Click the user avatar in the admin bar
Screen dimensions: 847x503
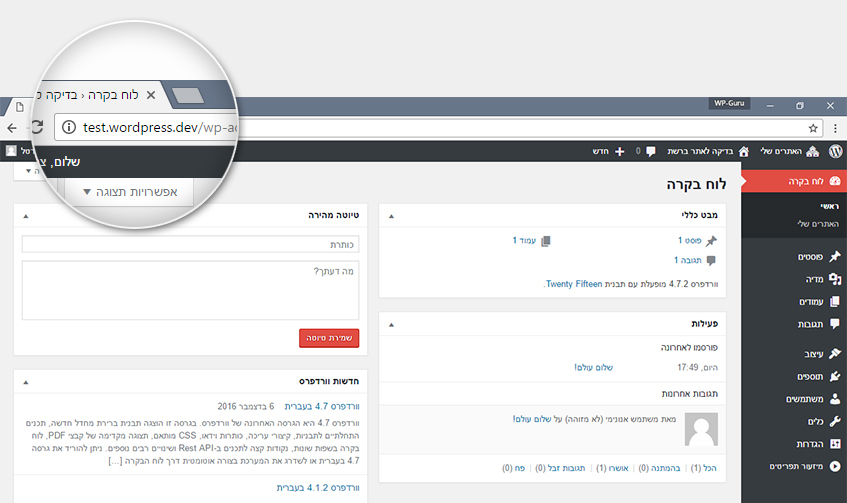11,151
